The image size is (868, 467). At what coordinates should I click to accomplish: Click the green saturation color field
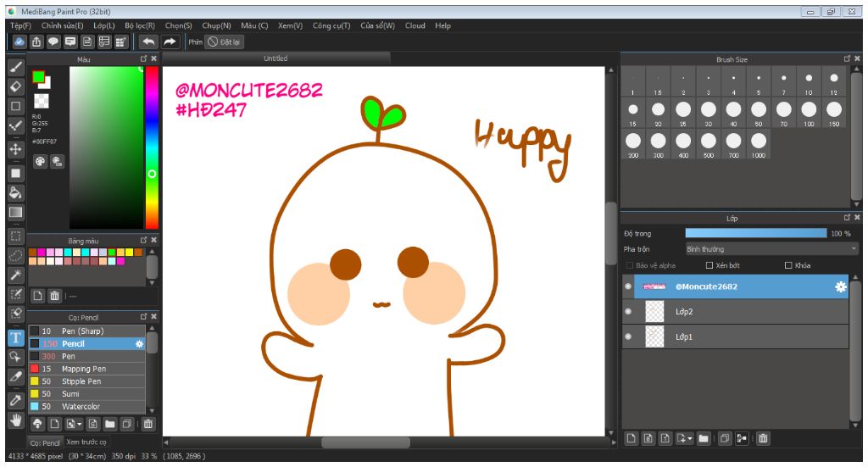tap(106, 147)
